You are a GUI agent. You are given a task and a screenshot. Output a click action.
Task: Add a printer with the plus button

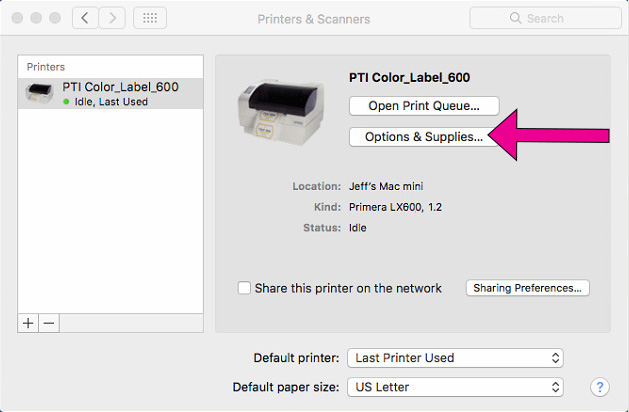coord(28,323)
